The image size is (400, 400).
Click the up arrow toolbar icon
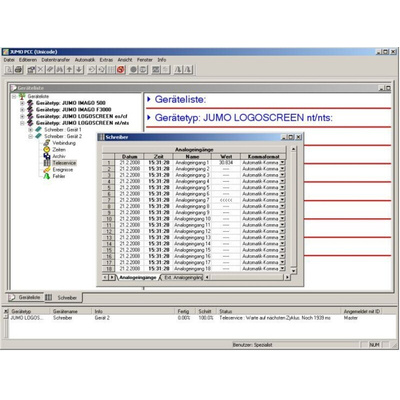coord(69,69)
